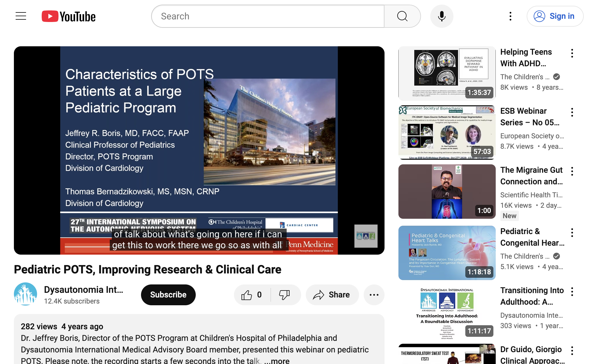
Task: Subscribe to Dysautonomia International
Action: coord(168,295)
